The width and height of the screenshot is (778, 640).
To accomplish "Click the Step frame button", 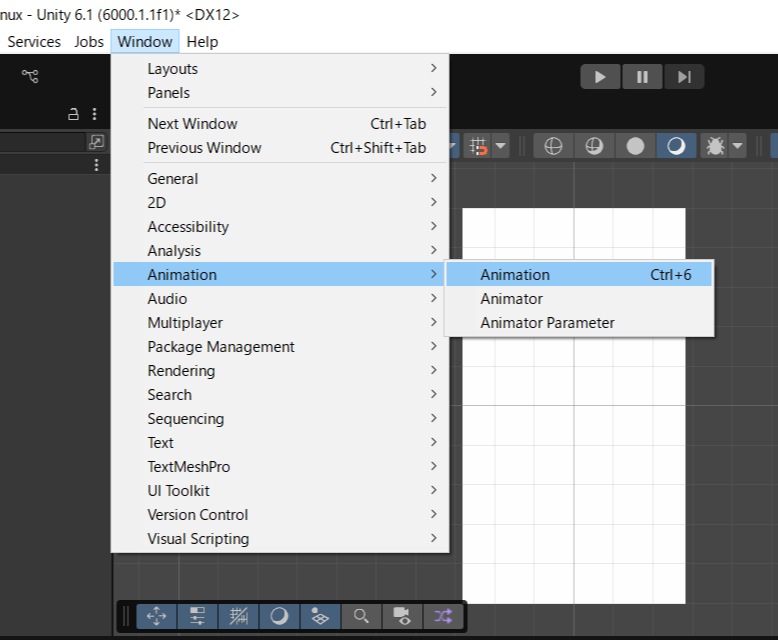I will [x=684, y=77].
